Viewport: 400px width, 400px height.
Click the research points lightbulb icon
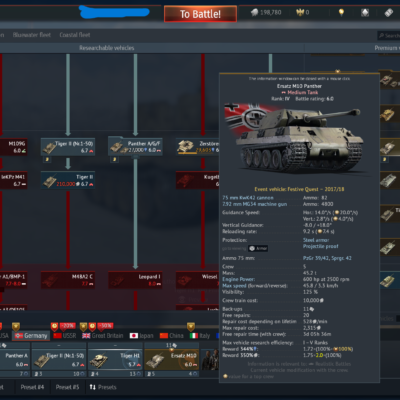tap(341, 13)
